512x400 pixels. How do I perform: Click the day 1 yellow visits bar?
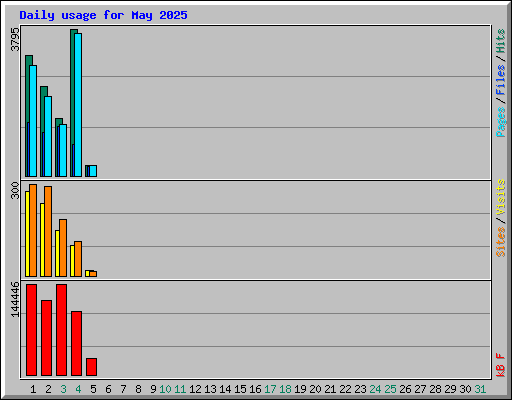click(x=27, y=234)
